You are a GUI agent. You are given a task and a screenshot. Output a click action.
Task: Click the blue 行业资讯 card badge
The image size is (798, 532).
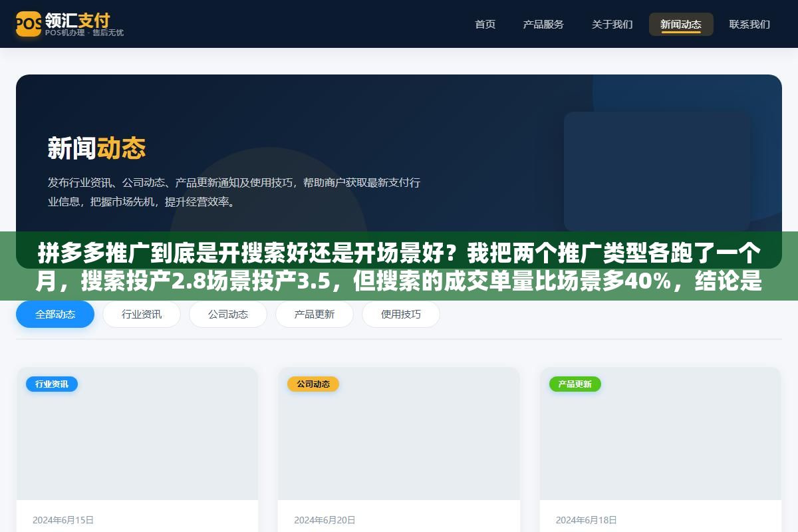pos(52,384)
